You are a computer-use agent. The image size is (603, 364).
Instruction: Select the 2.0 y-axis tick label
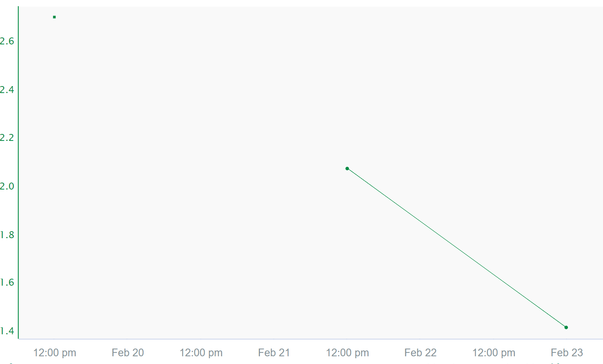click(x=7, y=186)
